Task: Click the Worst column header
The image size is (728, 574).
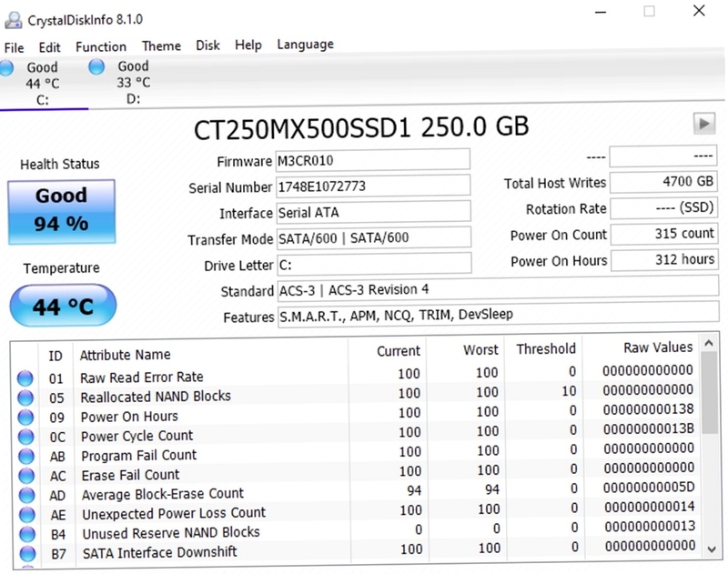Action: tap(480, 350)
